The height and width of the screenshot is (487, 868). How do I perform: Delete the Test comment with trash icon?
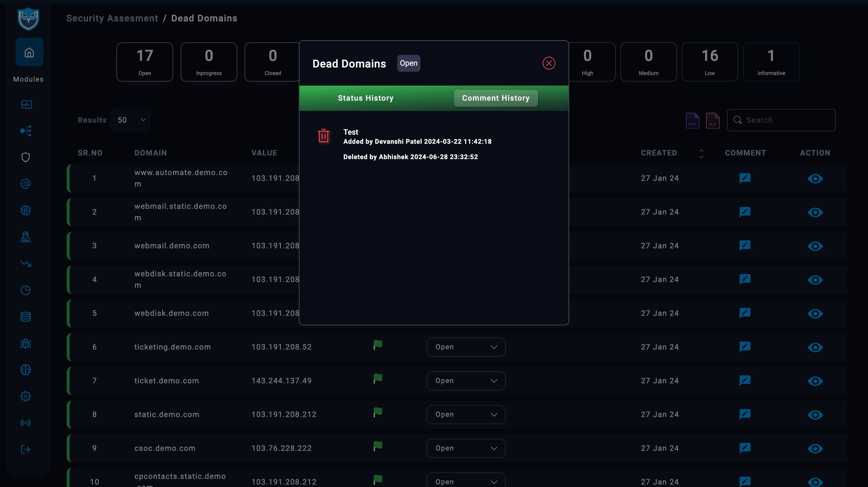323,136
